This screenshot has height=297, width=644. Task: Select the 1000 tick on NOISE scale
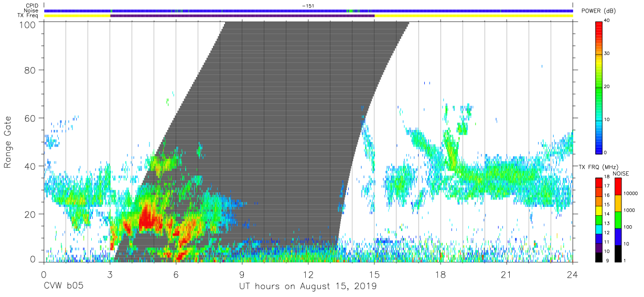click(x=630, y=211)
